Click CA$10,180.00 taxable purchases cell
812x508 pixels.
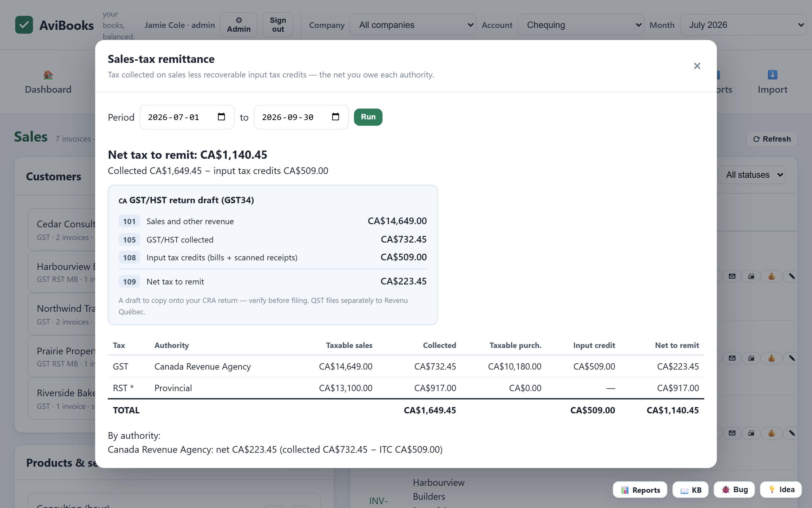tap(515, 366)
